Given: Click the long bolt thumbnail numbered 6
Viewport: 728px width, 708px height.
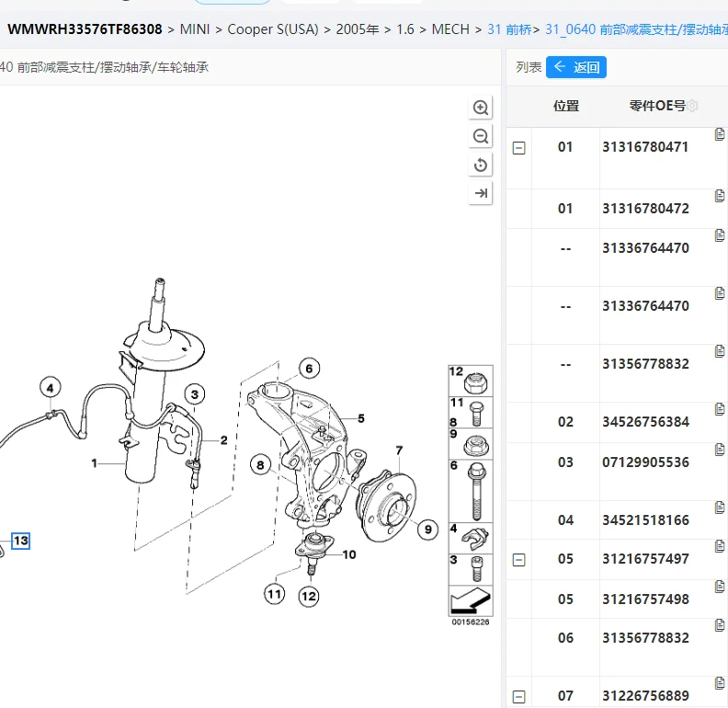Looking at the screenshot, I should click(471, 491).
